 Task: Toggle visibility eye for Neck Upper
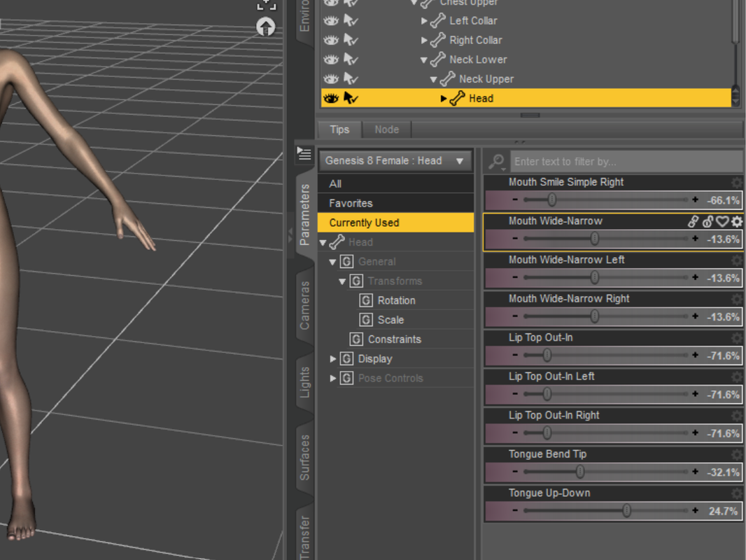(x=331, y=79)
